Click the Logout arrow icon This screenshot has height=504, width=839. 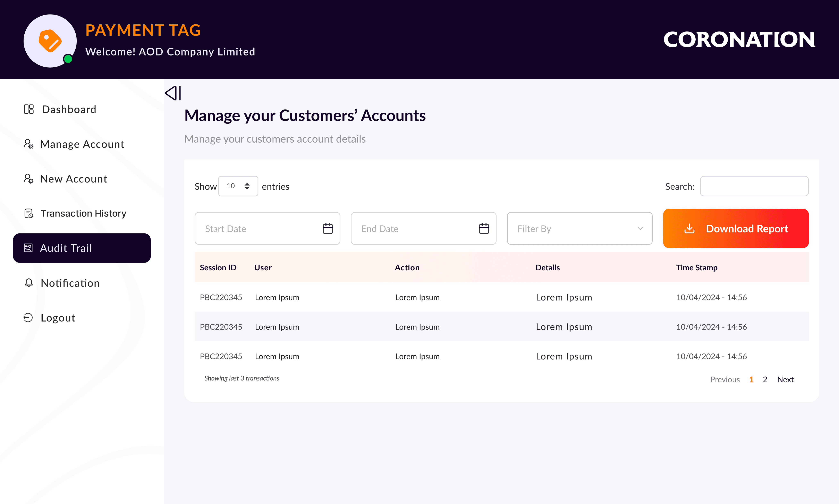click(x=28, y=318)
